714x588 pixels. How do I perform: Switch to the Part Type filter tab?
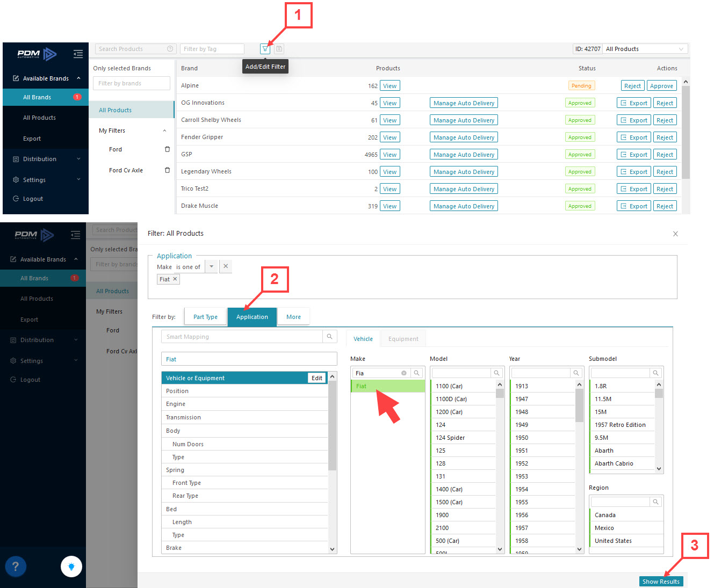coord(205,317)
